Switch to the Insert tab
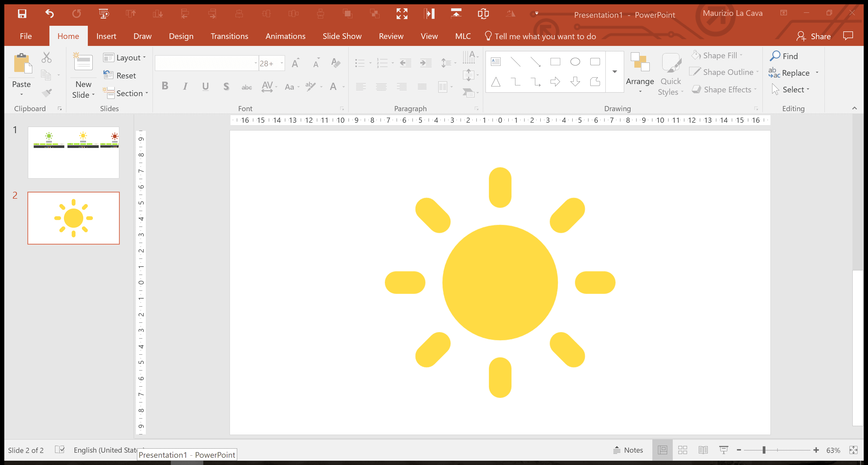The image size is (868, 465). pyautogui.click(x=106, y=36)
